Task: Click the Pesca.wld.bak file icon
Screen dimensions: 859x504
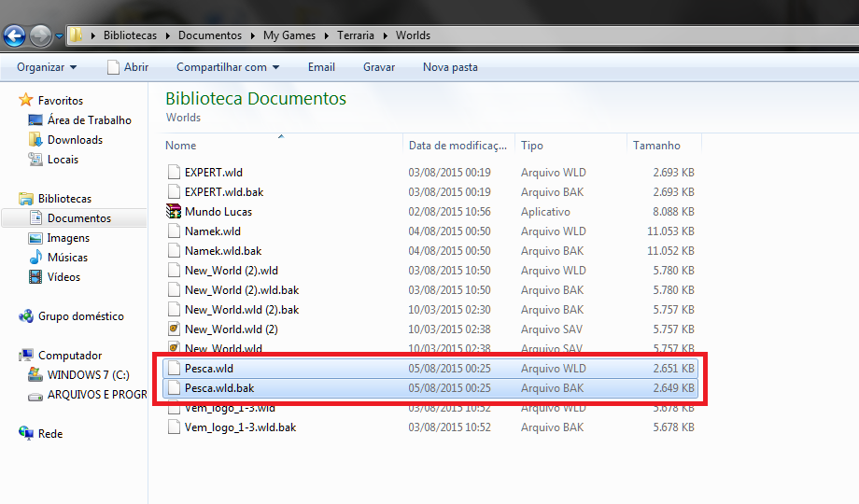Action: [174, 388]
